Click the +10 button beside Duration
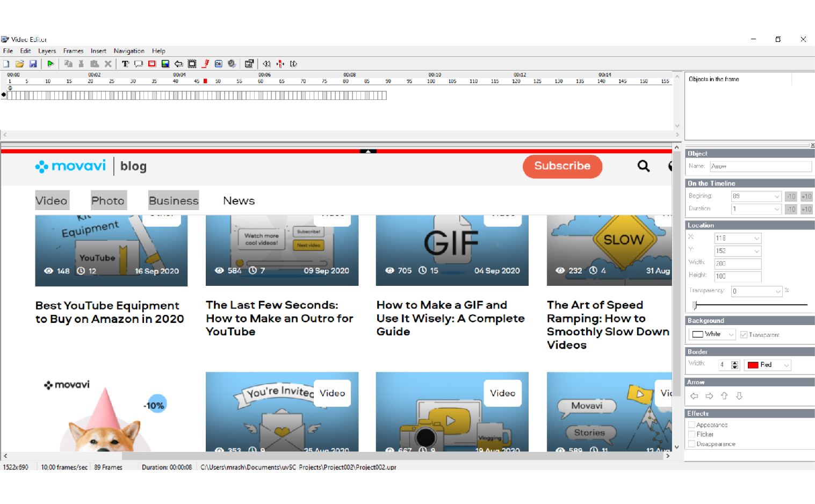The height and width of the screenshot is (504, 815). [x=806, y=209]
